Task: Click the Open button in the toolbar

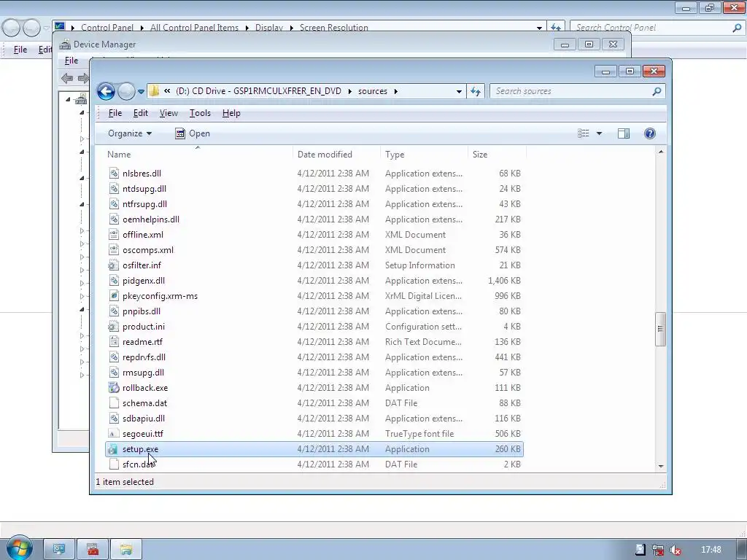Action: 193,134
